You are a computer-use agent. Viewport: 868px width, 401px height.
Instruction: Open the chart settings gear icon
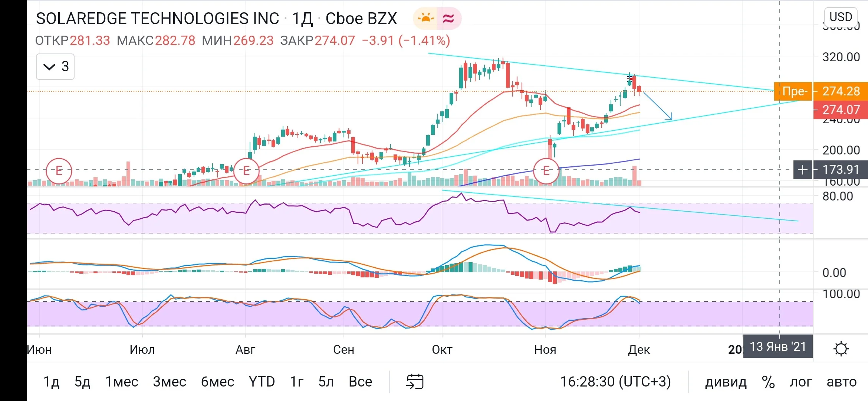point(841,349)
